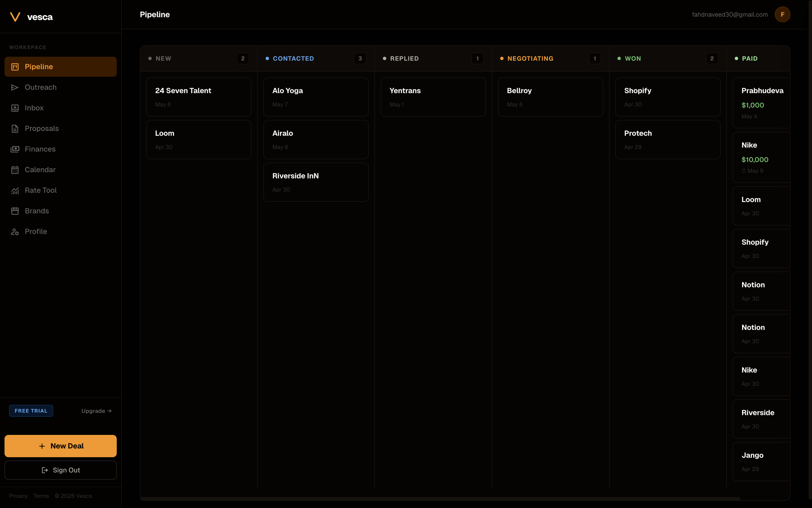Click the fahdnaveed30@gmail.com account email
The width and height of the screenshot is (812, 508).
(x=729, y=14)
